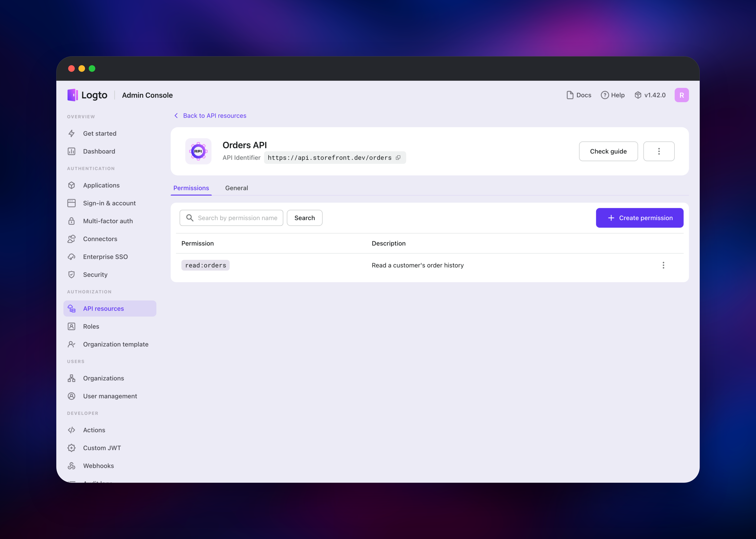
Task: Navigate to Connectors
Action: click(110, 239)
